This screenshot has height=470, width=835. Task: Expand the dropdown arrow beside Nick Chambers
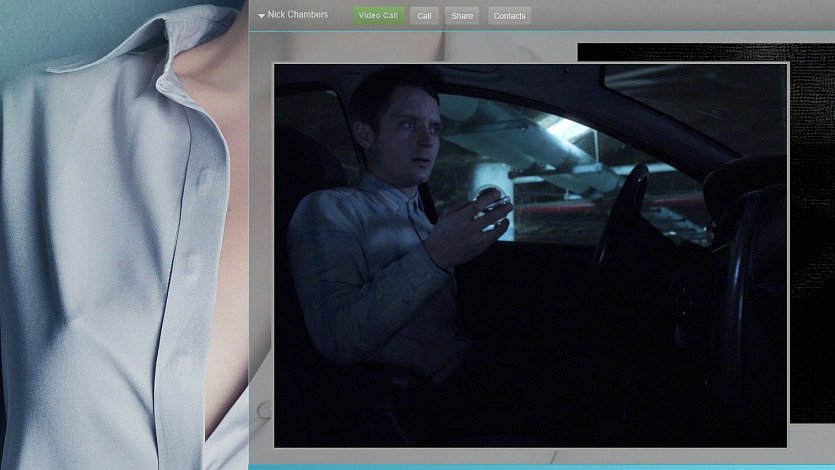coord(261,16)
